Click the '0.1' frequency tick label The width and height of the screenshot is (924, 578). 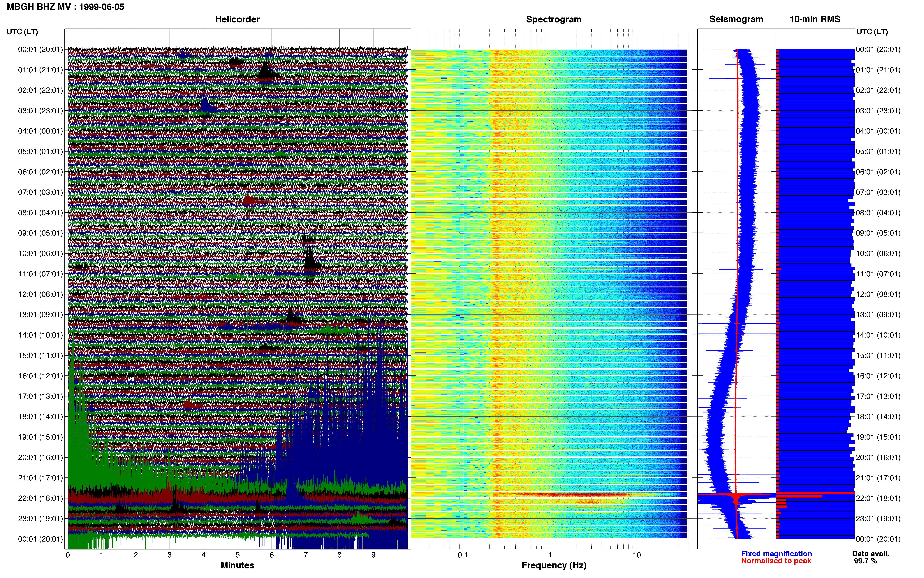coord(463,555)
